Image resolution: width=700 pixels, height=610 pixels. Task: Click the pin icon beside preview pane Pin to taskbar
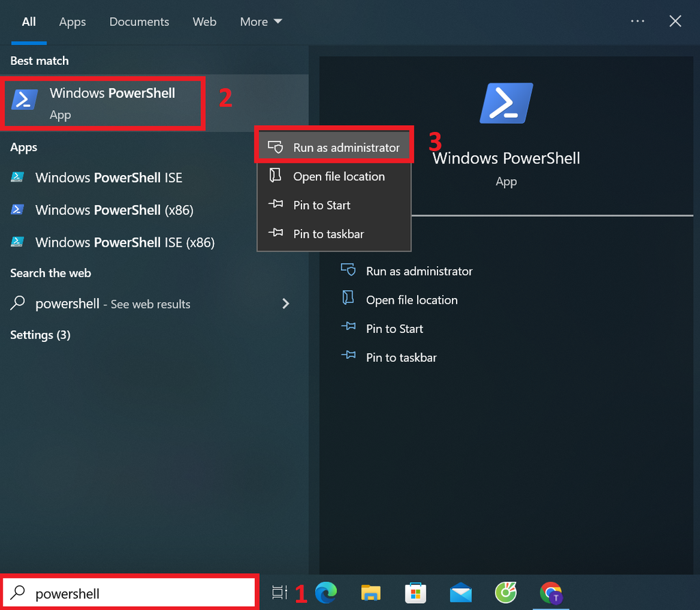[348, 355]
